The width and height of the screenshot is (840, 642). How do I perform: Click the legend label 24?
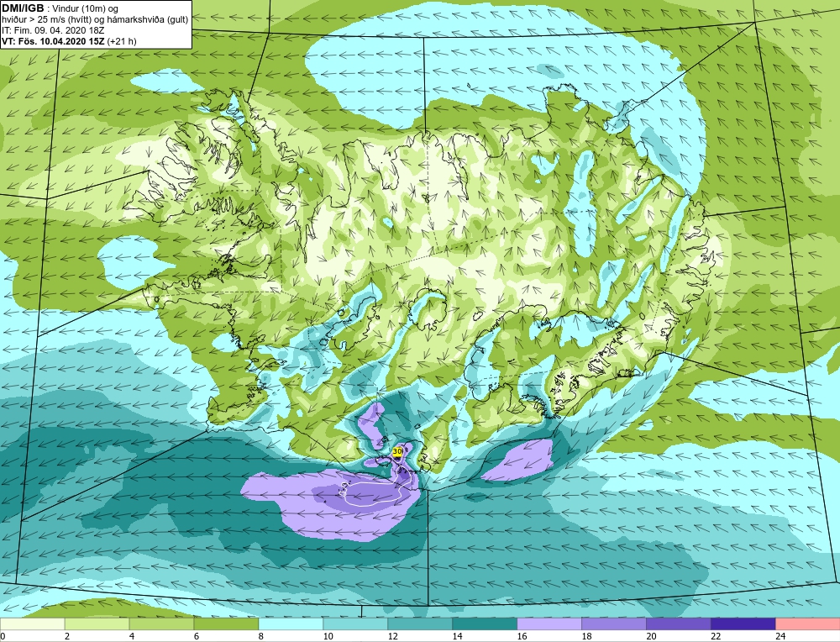click(x=780, y=636)
